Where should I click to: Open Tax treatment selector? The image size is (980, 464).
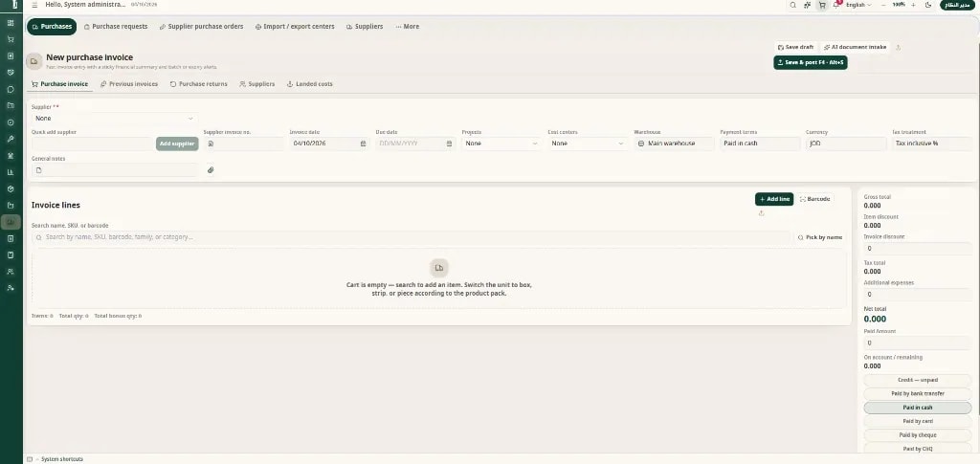pos(932,144)
